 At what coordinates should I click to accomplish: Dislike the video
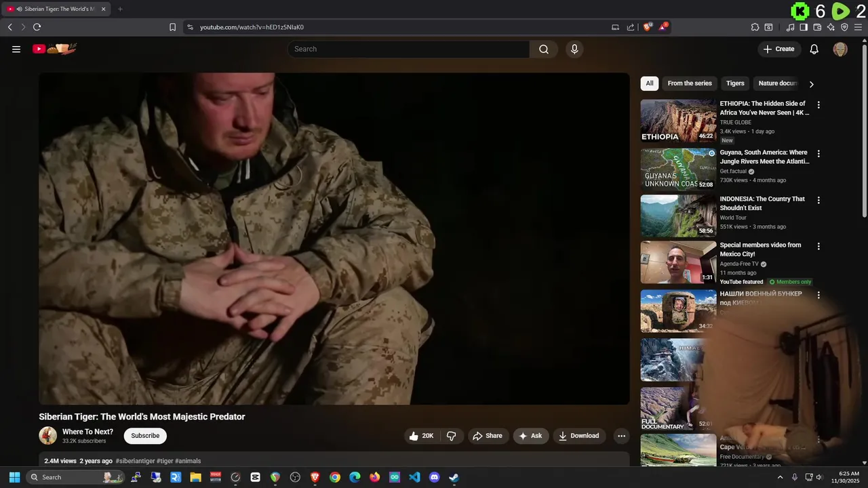[x=451, y=436]
